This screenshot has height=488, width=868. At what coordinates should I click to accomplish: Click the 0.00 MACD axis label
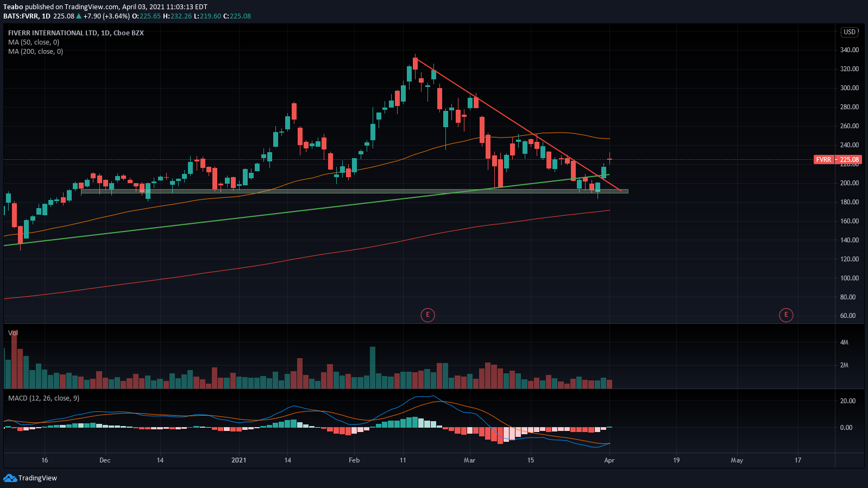click(846, 428)
